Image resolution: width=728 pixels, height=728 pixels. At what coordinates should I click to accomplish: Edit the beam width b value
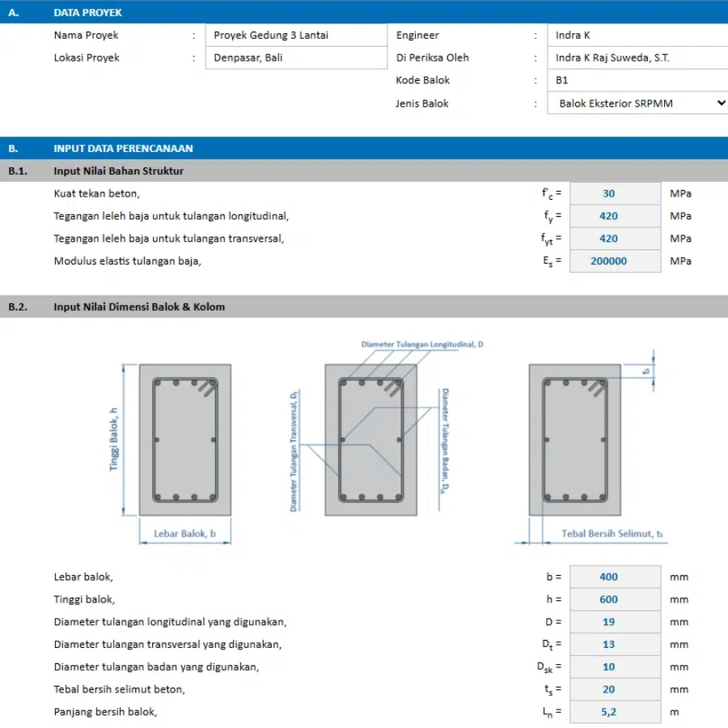616,577
